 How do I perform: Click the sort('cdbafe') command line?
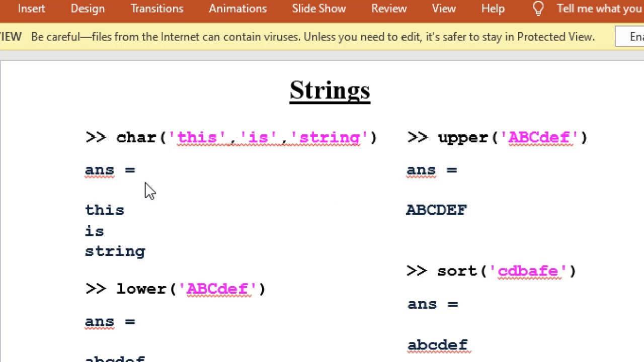point(492,271)
